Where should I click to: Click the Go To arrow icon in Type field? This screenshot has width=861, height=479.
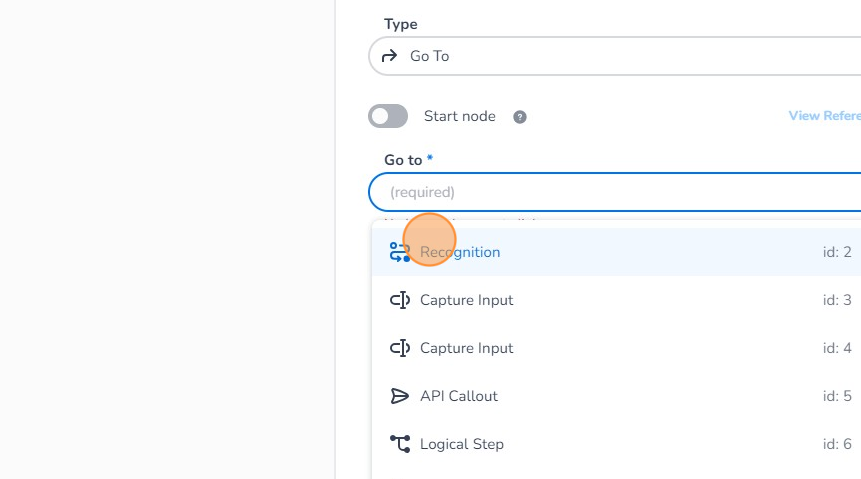(x=390, y=56)
